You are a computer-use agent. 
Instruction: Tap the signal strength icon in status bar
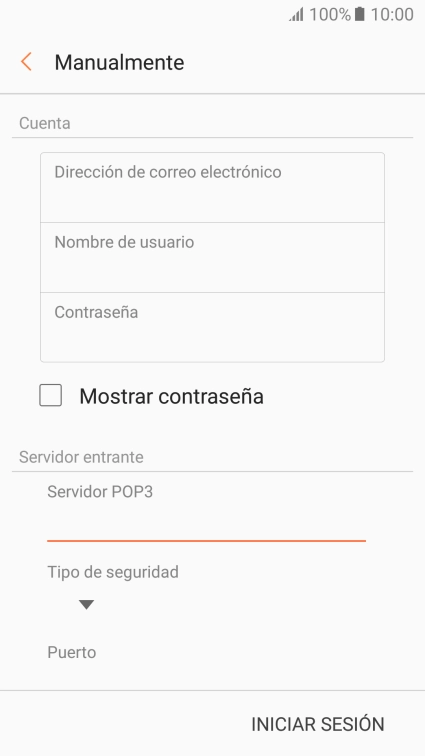coord(296,14)
